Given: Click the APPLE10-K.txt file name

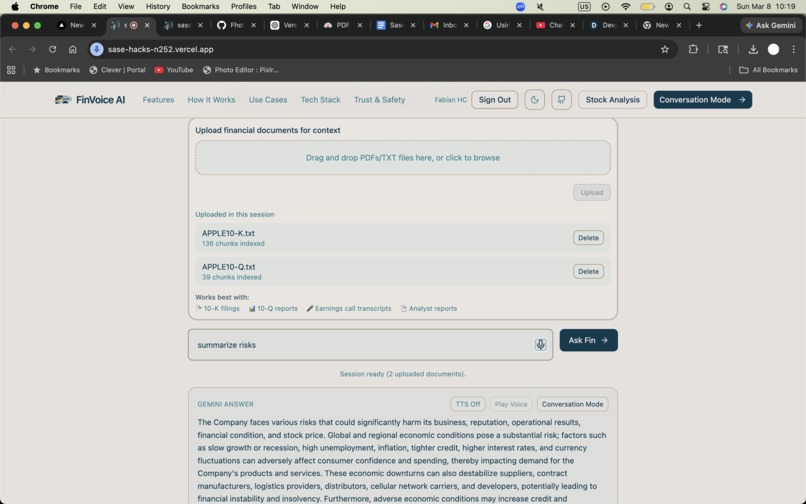Looking at the screenshot, I should click(x=228, y=233).
